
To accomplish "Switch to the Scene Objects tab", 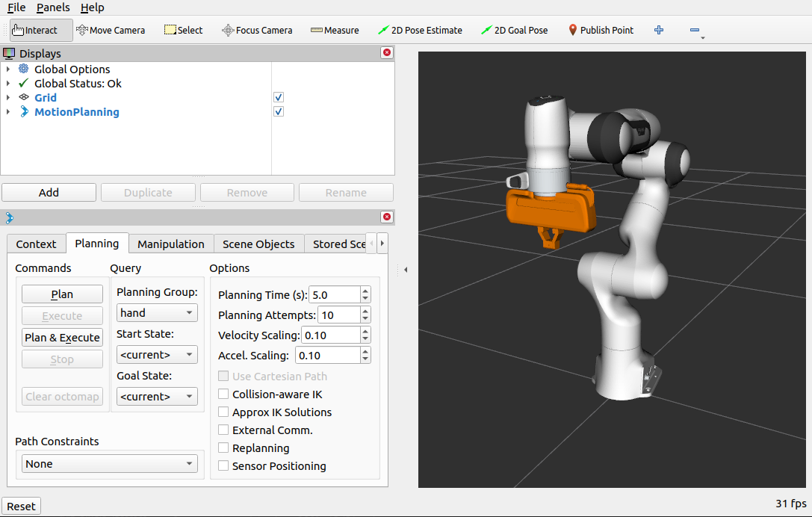I will pos(258,244).
